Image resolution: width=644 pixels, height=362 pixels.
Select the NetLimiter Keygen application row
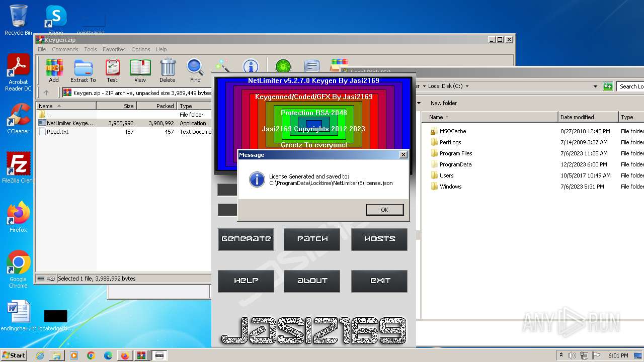point(124,123)
